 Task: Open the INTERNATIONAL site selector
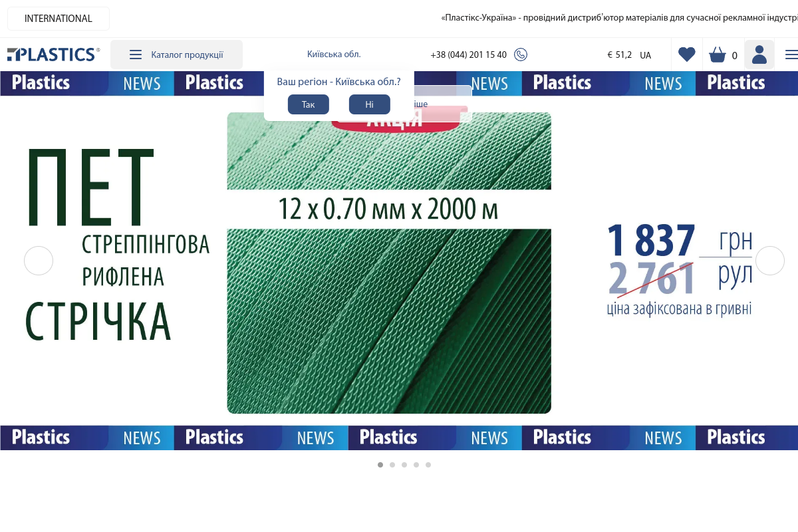click(59, 19)
